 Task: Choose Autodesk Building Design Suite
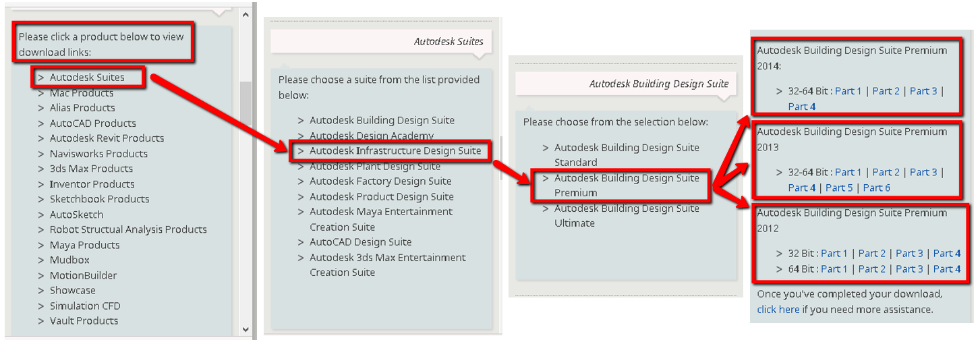(382, 120)
